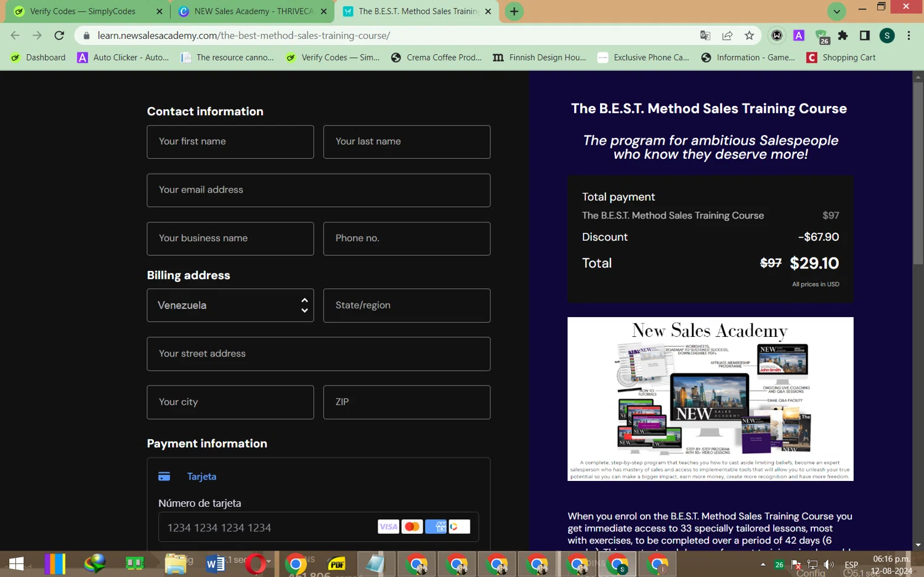This screenshot has height=577, width=924.
Task: Click the WordPress-style circular extension icon
Action: point(777,36)
